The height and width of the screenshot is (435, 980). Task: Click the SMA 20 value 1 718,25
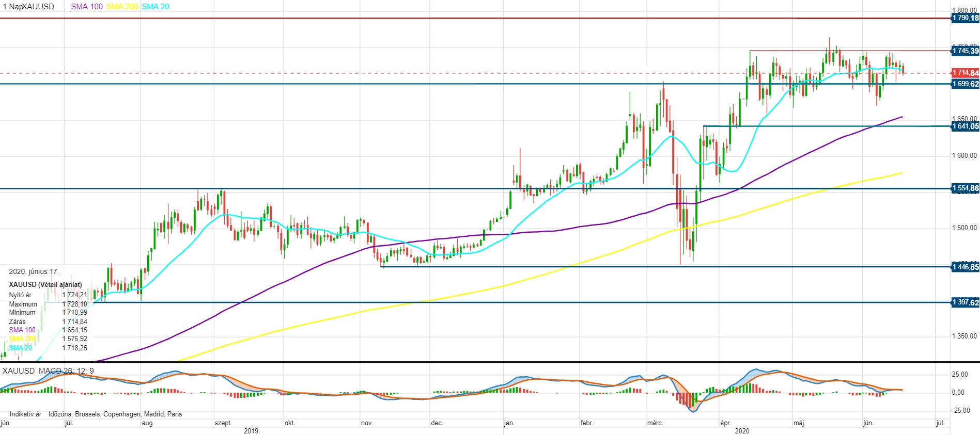point(75,348)
